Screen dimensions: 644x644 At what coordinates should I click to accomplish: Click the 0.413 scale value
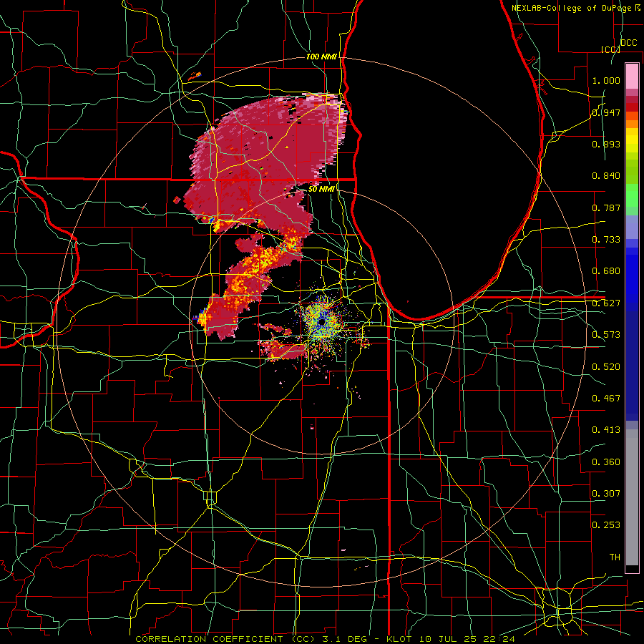coord(606,430)
